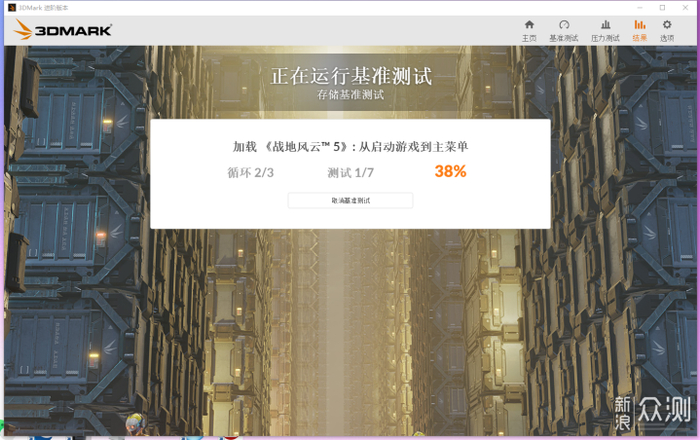Switch to the 基准测试 tab label
Viewport: 700px width, 440px height.
(x=564, y=38)
